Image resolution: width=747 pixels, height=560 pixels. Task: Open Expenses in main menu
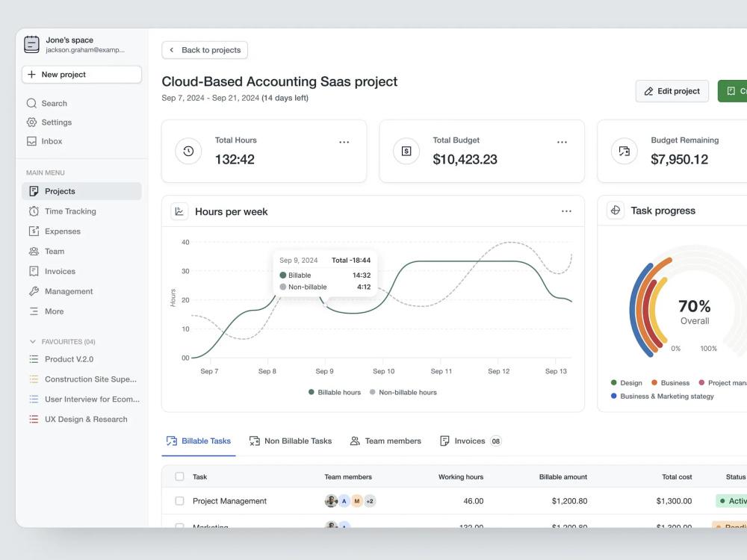(x=81, y=231)
